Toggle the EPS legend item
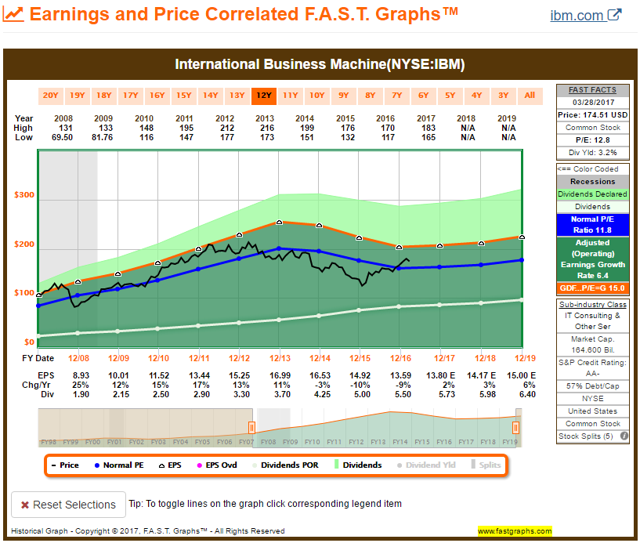 point(170,465)
